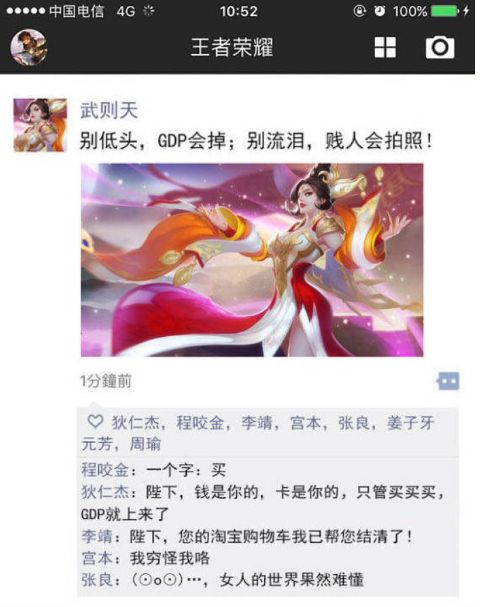Open 武则天 username link

(x=109, y=110)
